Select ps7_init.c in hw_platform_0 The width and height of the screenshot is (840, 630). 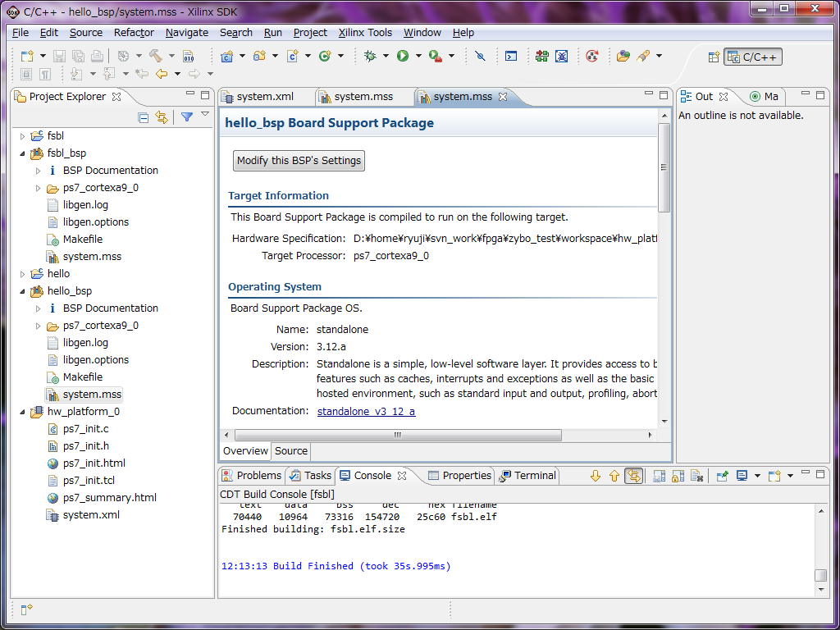click(85, 429)
